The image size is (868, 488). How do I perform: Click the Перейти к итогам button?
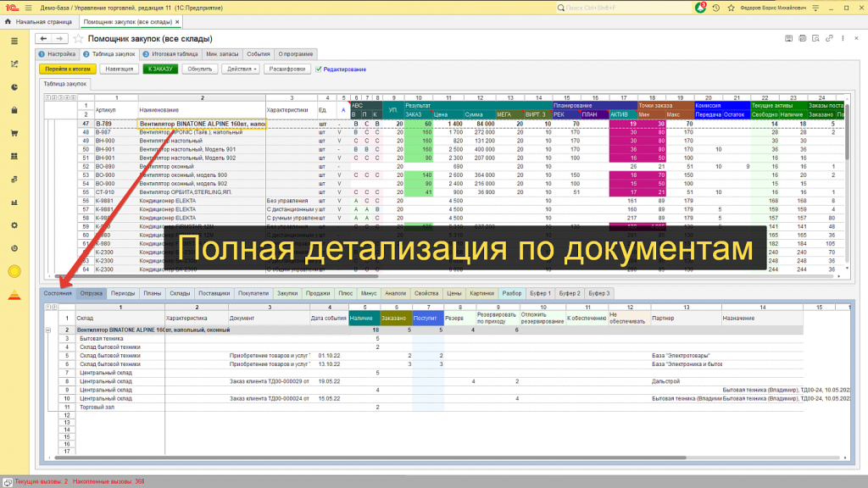point(68,69)
